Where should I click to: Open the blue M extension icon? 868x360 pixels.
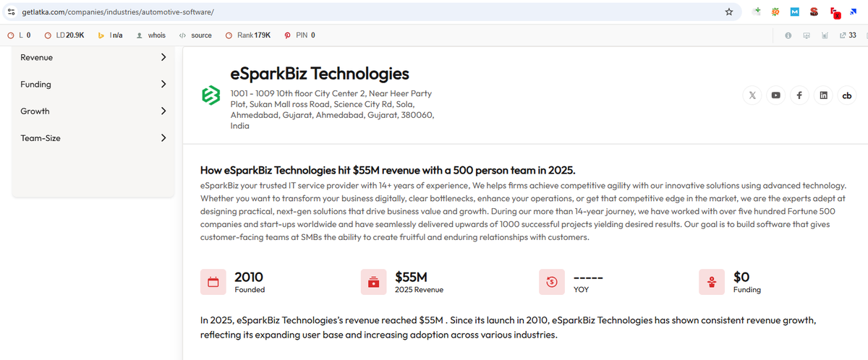point(794,12)
